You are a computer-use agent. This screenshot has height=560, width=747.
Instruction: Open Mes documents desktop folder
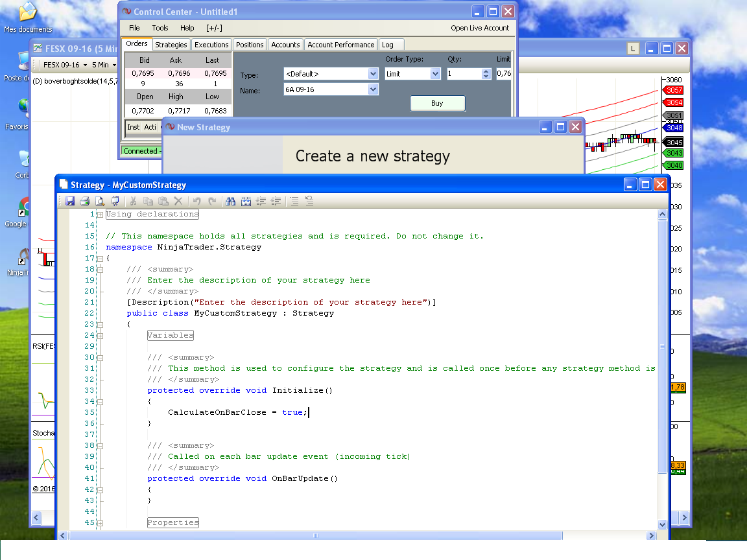pyautogui.click(x=28, y=17)
